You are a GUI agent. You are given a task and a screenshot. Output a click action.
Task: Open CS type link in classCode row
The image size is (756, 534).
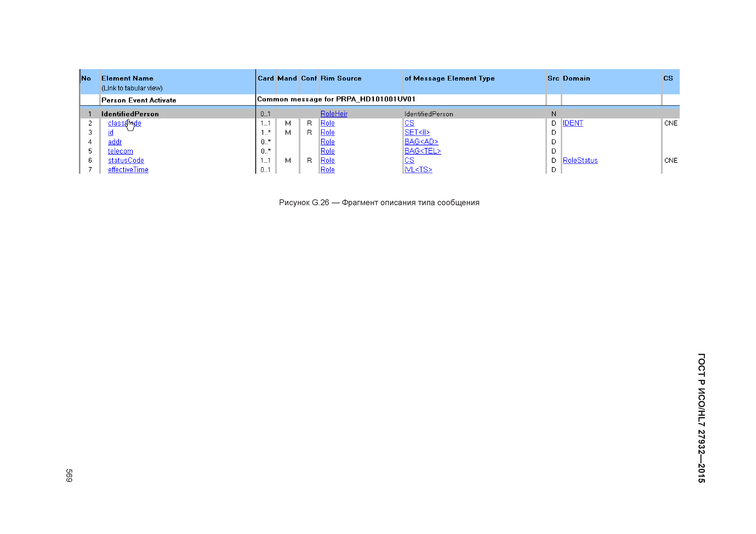(x=409, y=123)
